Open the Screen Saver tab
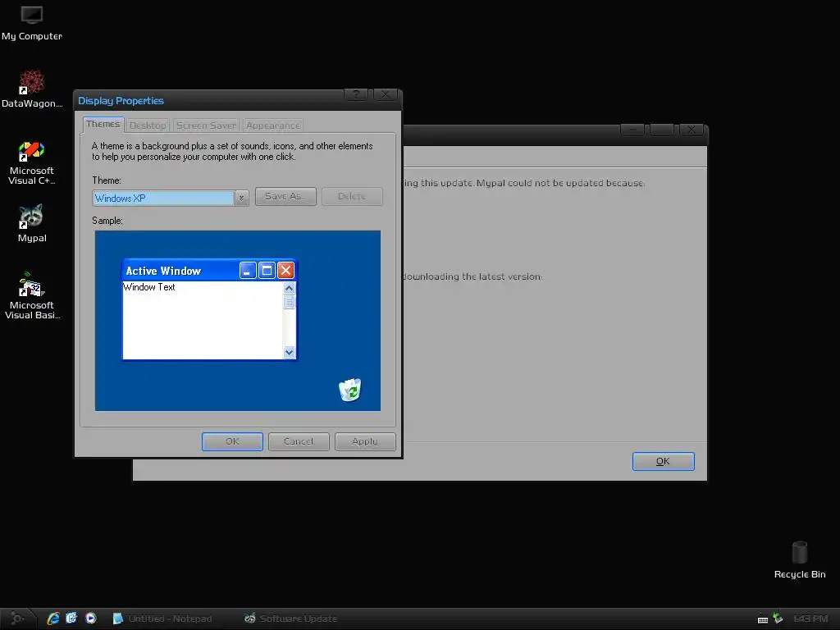Screen dimensions: 840x630 click(x=206, y=126)
